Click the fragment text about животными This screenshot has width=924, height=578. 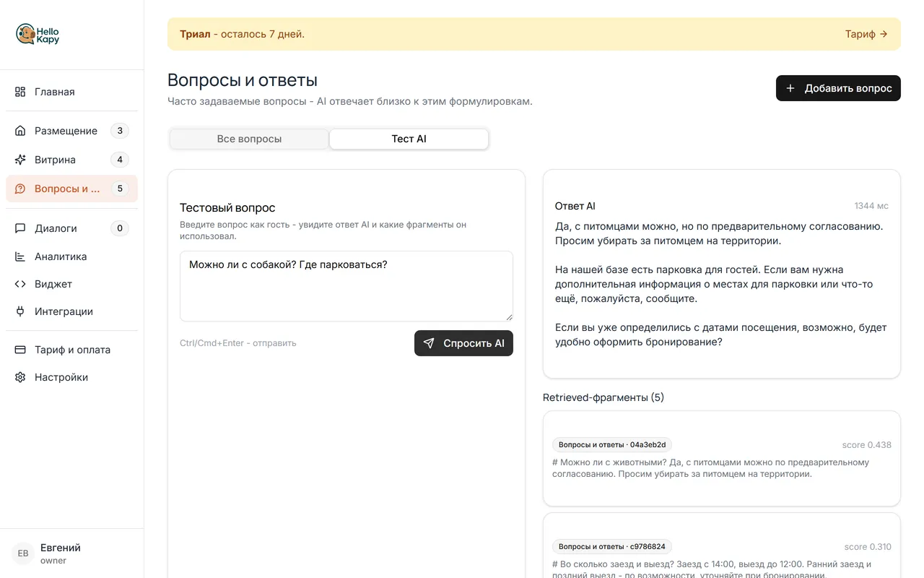click(x=711, y=468)
